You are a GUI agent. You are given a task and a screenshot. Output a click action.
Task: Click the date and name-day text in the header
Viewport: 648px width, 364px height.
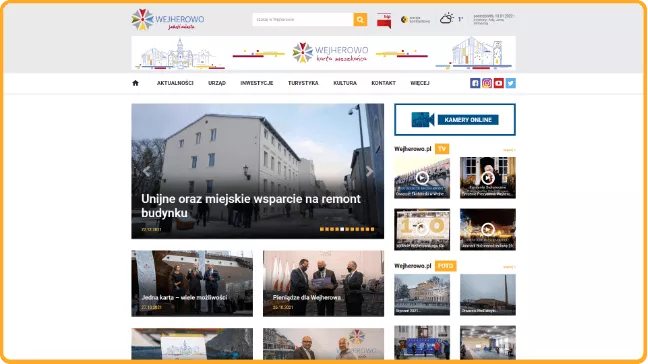click(494, 19)
